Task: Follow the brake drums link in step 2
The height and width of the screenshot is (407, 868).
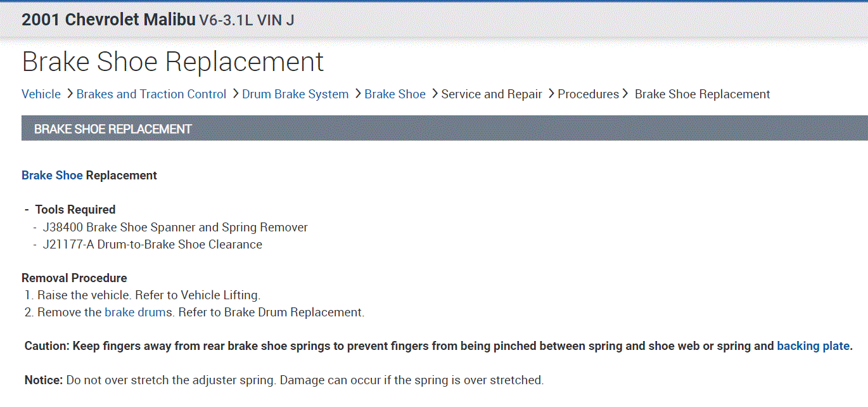Action: click(138, 313)
